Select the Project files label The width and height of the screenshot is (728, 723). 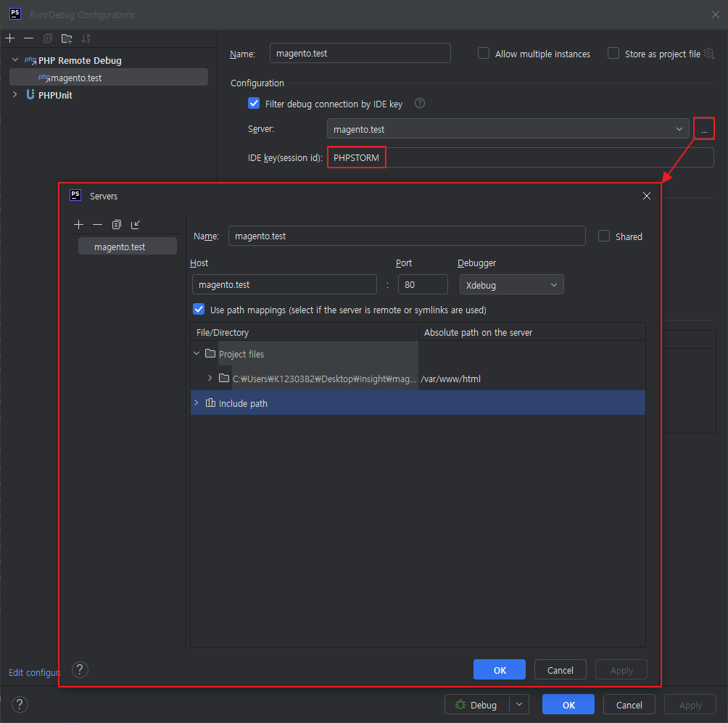241,354
